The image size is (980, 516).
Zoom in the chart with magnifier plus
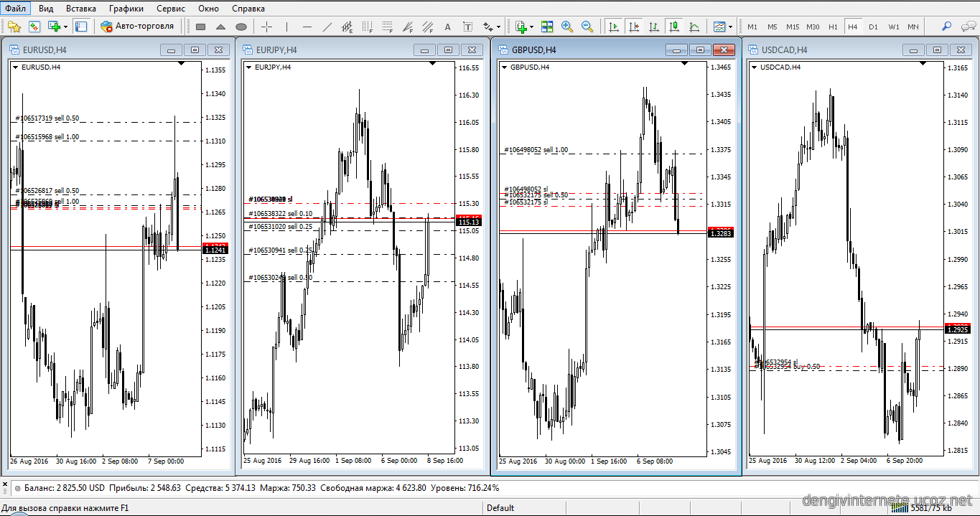tap(567, 27)
